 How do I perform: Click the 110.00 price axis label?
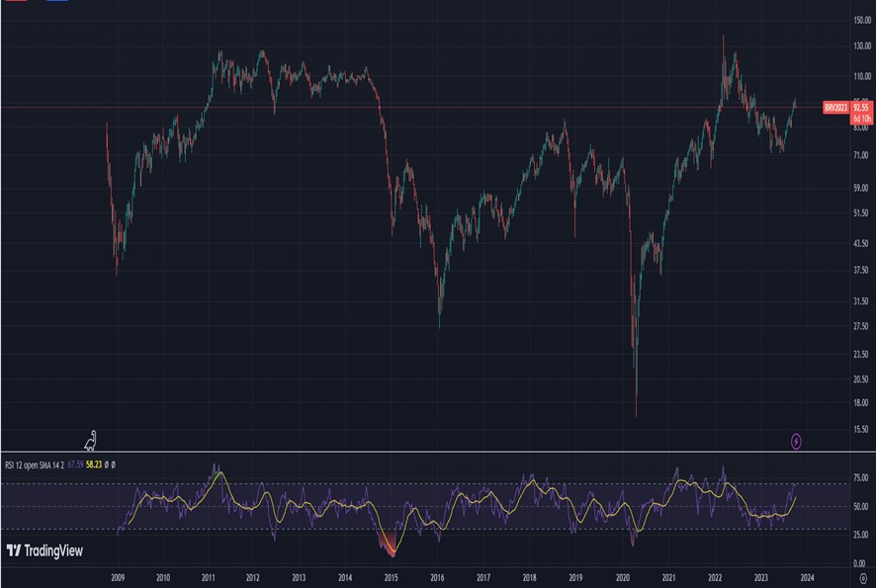(x=862, y=76)
